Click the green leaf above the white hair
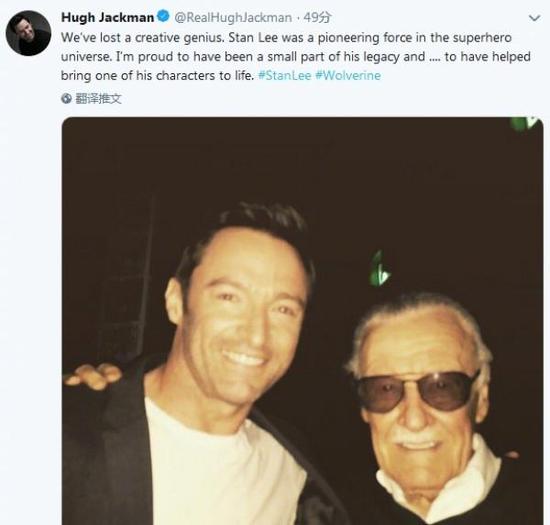This screenshot has height=525, width=550. pyautogui.click(x=380, y=268)
